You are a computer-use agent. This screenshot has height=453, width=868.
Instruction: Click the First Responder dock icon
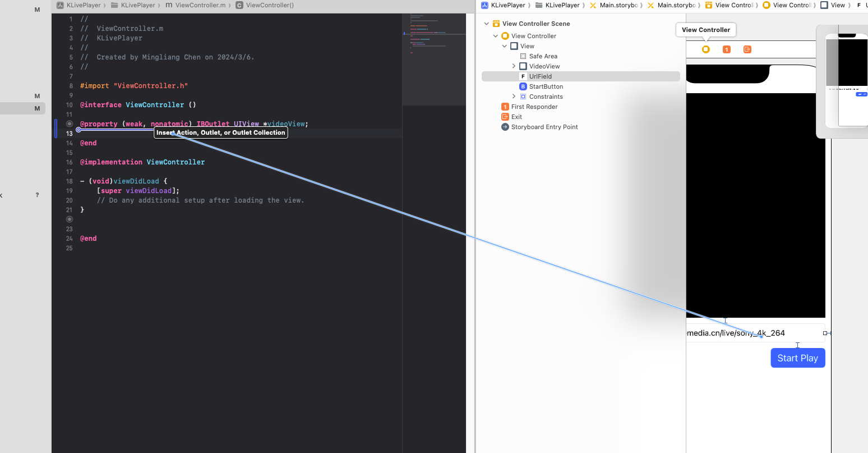pos(727,49)
